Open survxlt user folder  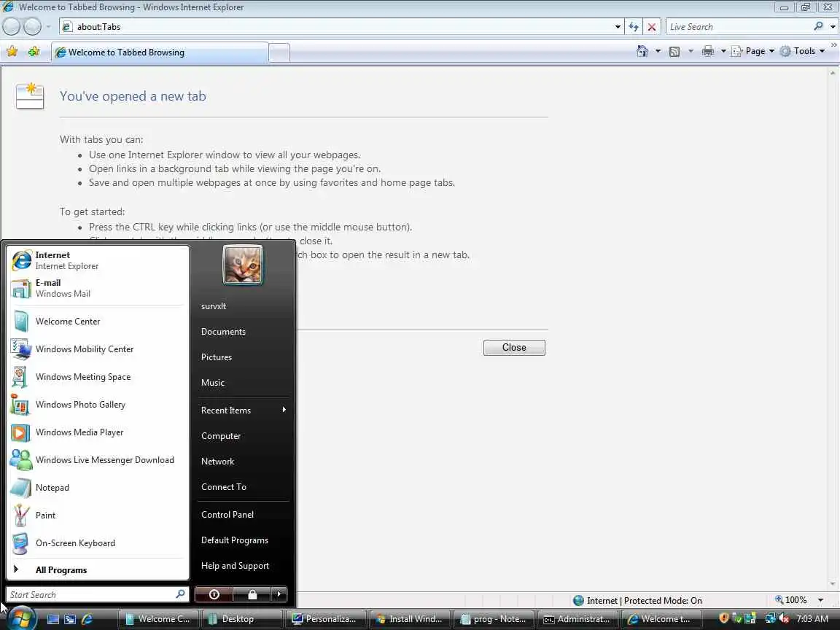[244, 306]
